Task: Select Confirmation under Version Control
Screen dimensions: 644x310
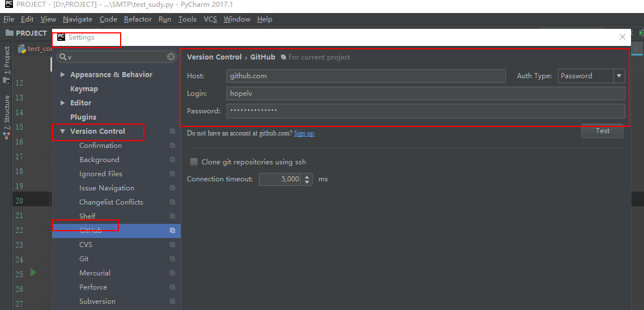Action: click(100, 146)
